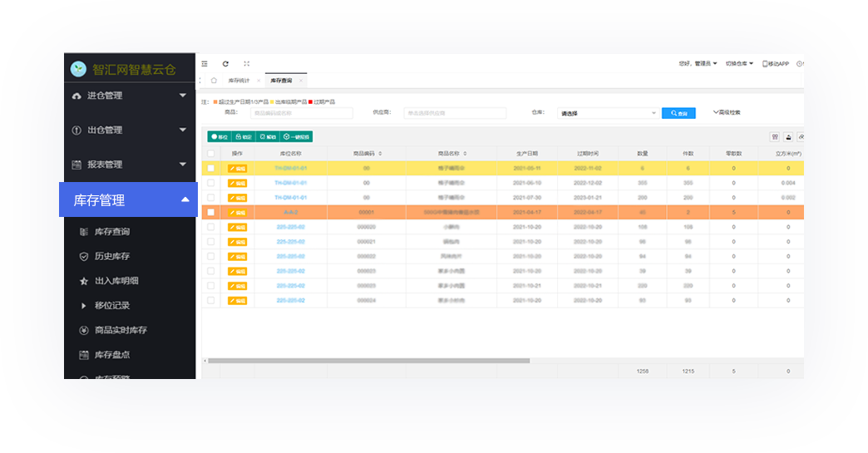This screenshot has height=453, width=868.
Task: Click the fullscreen expand icon
Action: pos(247,63)
